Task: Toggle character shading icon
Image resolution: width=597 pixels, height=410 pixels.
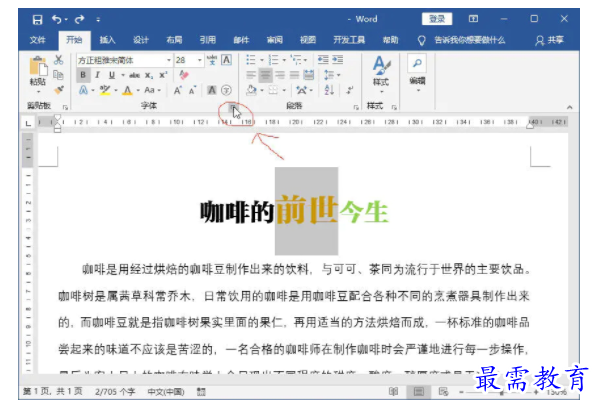Action: click(x=212, y=90)
